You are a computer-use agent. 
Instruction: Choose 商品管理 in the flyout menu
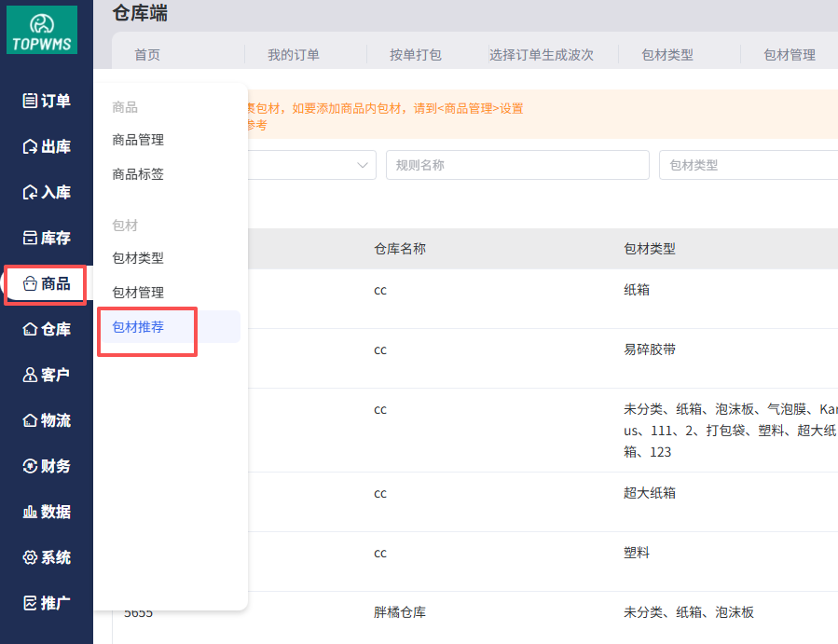tap(138, 140)
